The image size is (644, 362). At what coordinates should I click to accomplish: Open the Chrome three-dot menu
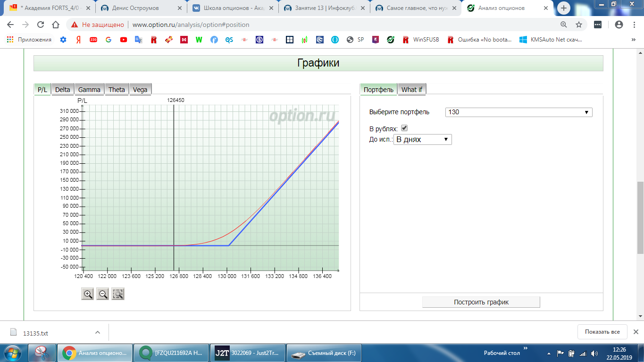click(x=634, y=25)
